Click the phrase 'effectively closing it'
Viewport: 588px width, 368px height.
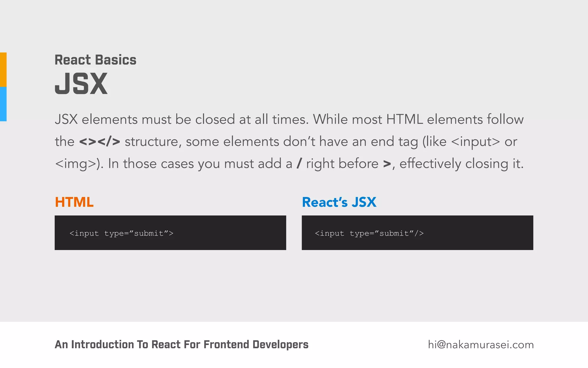point(461,164)
